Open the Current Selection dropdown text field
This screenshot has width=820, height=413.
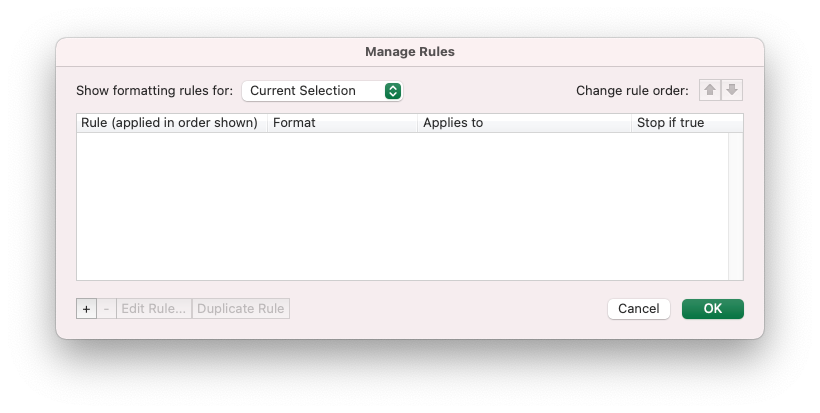tap(322, 91)
